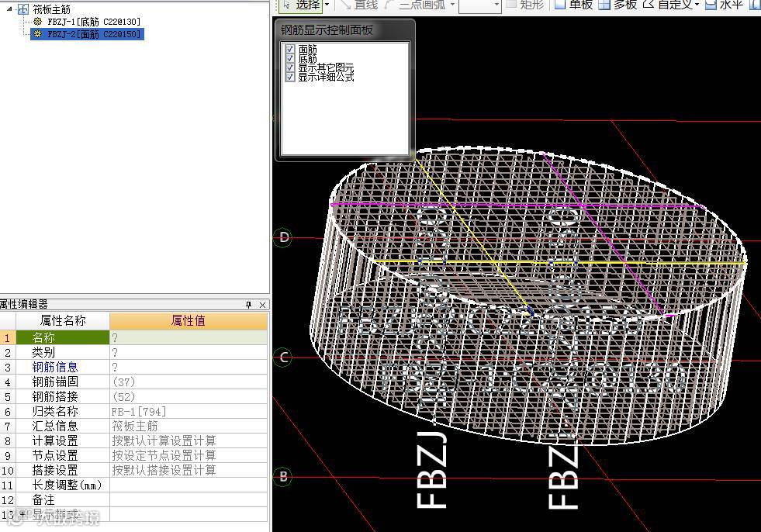
Task: Open the dropdown arrow beside 选择
Action: pyautogui.click(x=327, y=5)
